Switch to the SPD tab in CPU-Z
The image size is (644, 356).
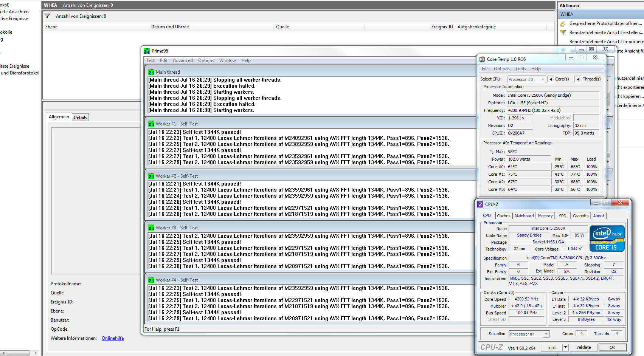pyautogui.click(x=563, y=216)
